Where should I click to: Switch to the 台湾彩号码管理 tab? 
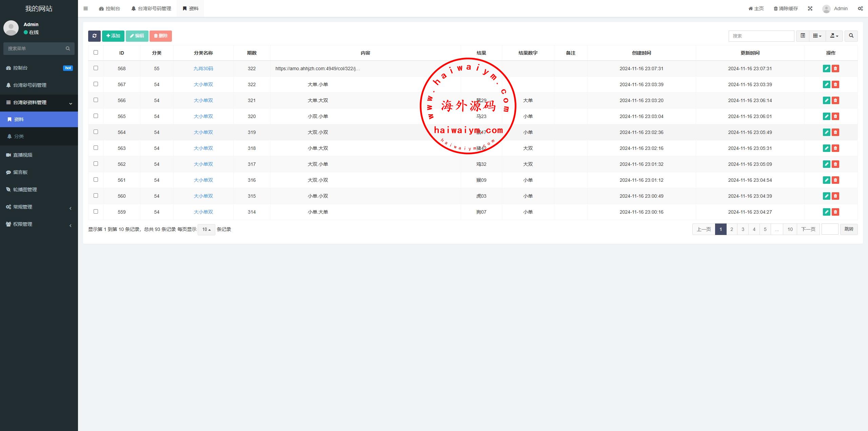coord(151,8)
